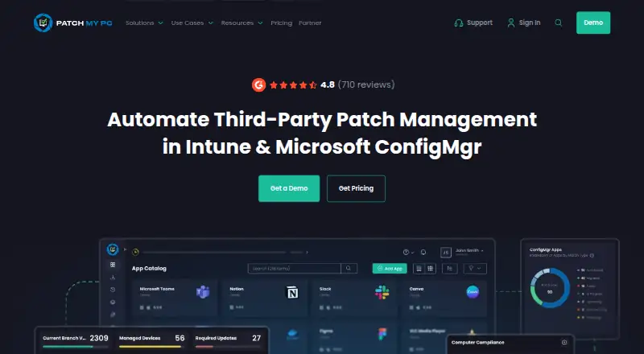644x354 pixels.
Task: Click the Get Pricing button
Action: pyautogui.click(x=356, y=188)
